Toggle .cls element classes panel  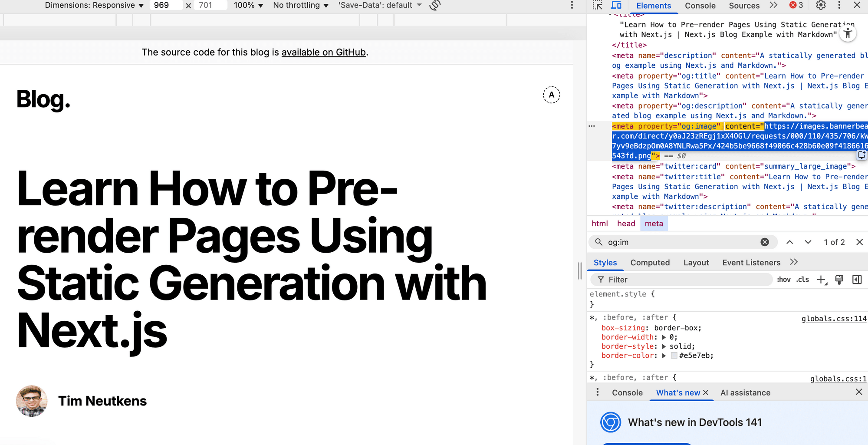pos(802,280)
